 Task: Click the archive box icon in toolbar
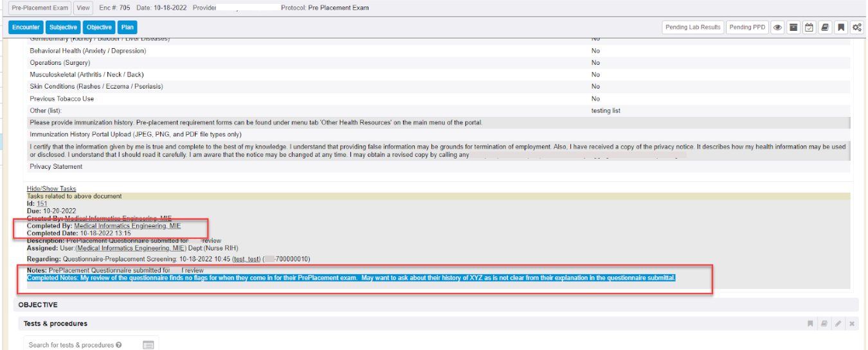[794, 28]
